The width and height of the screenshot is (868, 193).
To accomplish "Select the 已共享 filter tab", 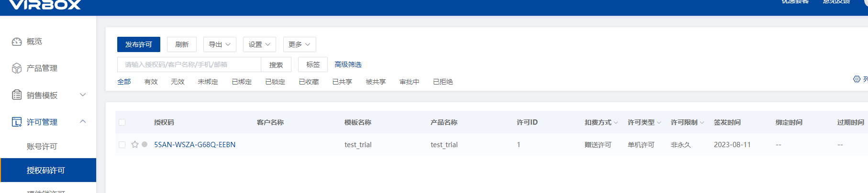I will 342,82.
